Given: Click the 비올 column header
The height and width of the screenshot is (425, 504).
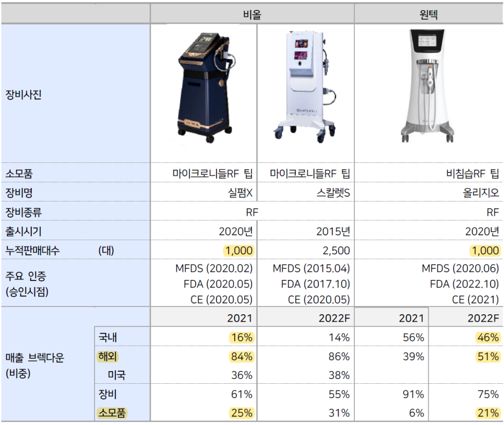Looking at the screenshot, I should coord(252,15).
